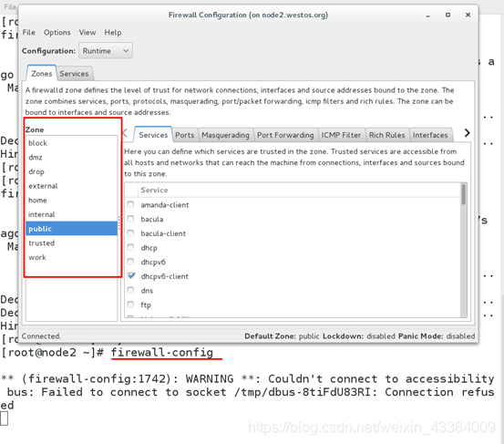Select the home zone
504x444 pixels.
click(71, 201)
